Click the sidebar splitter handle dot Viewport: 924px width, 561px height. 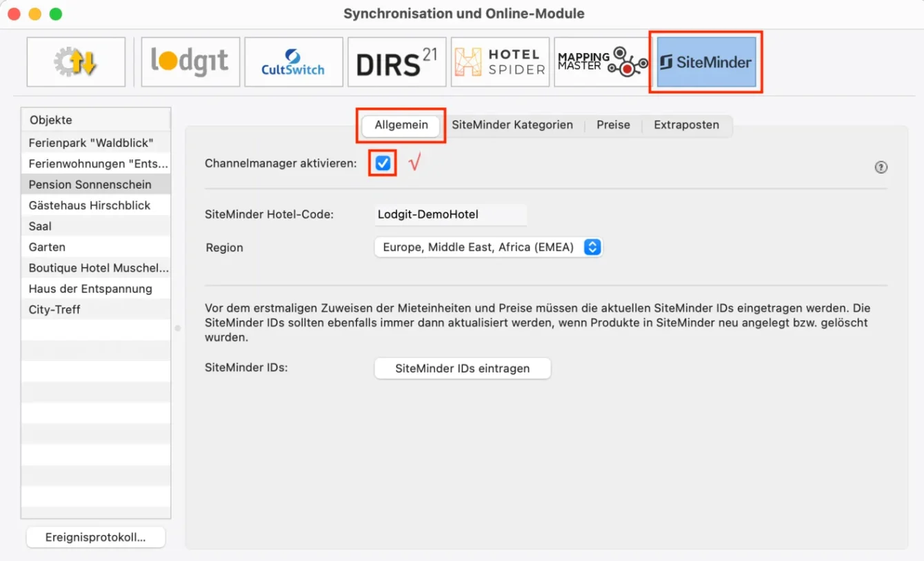click(x=177, y=329)
